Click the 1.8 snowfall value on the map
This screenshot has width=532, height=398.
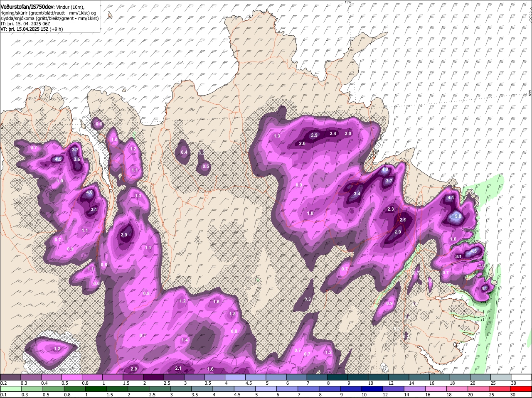(310, 213)
